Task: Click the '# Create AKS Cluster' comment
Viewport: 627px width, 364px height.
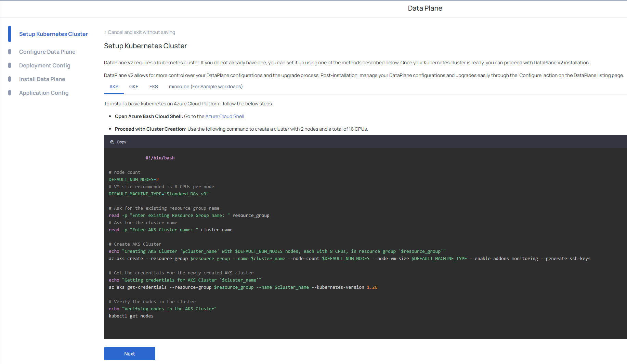Action: point(135,244)
